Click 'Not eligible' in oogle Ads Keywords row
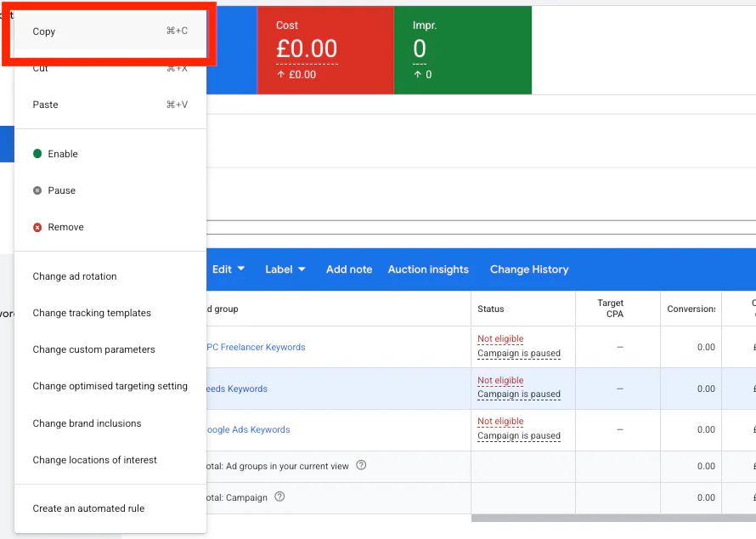 [500, 422]
